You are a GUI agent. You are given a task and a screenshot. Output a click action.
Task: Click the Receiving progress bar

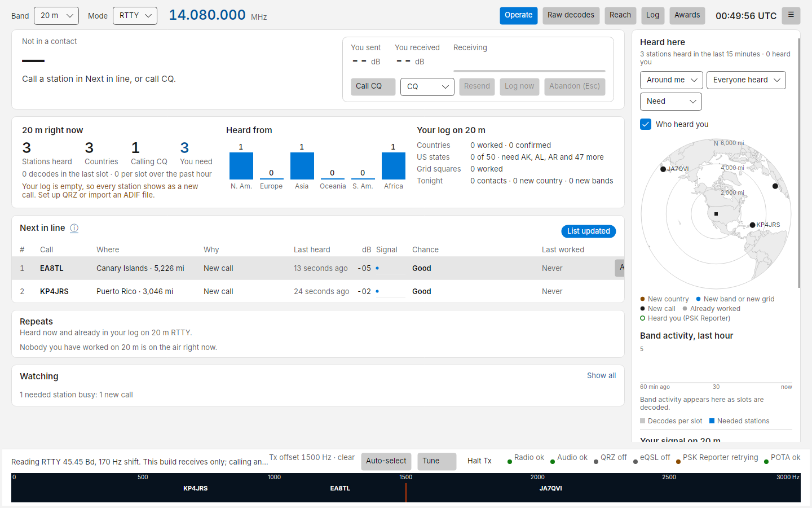click(529, 71)
